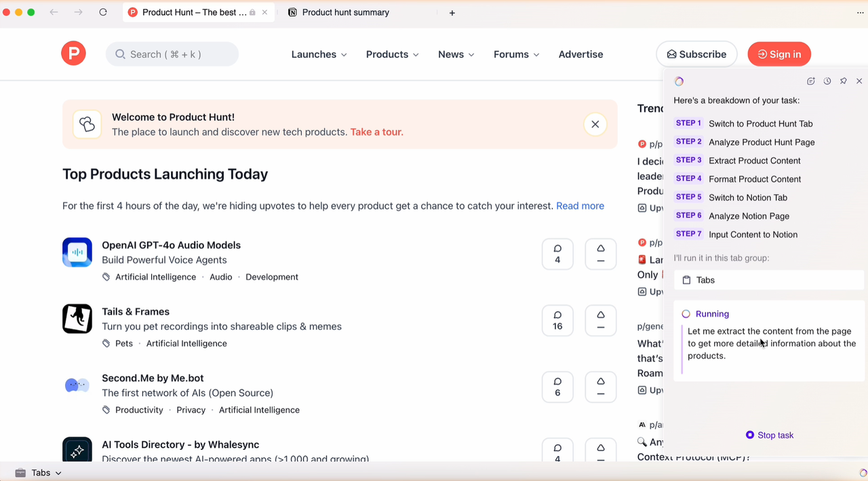The height and width of the screenshot is (481, 868).
Task: Click the Product Hunt logo
Action: coord(73,54)
